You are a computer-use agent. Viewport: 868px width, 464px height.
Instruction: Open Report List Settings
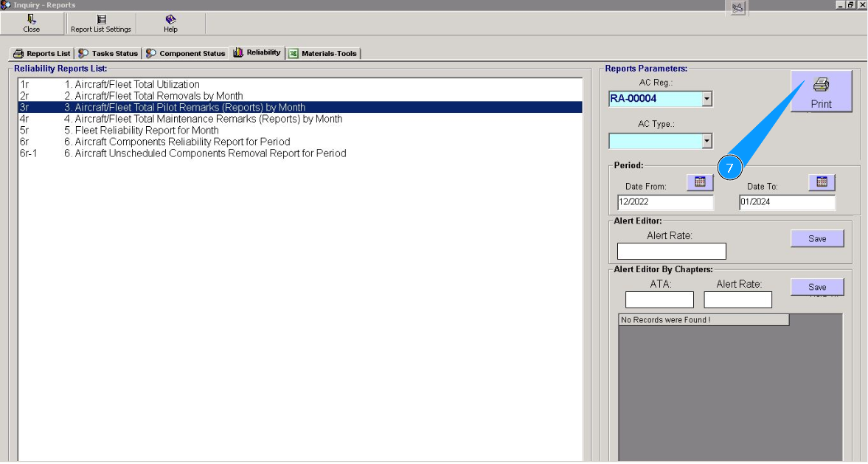coord(101,24)
